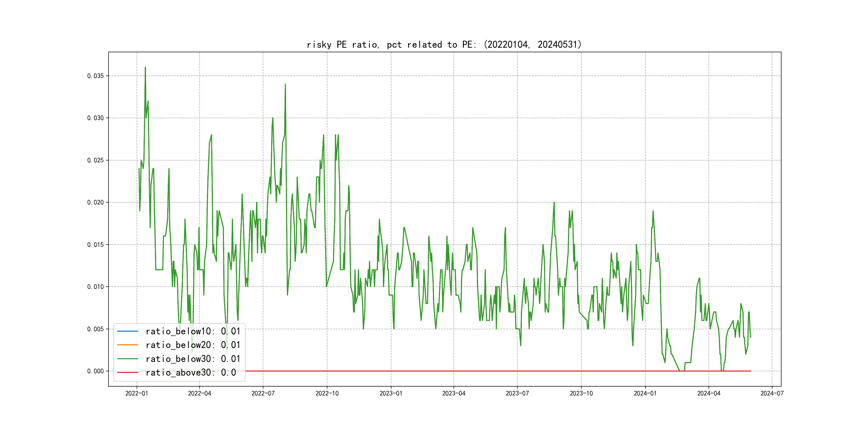Viewport: 868px width, 434px height.
Task: Click the 'ratio_above30: 0.0' legend label
Action: (191, 373)
